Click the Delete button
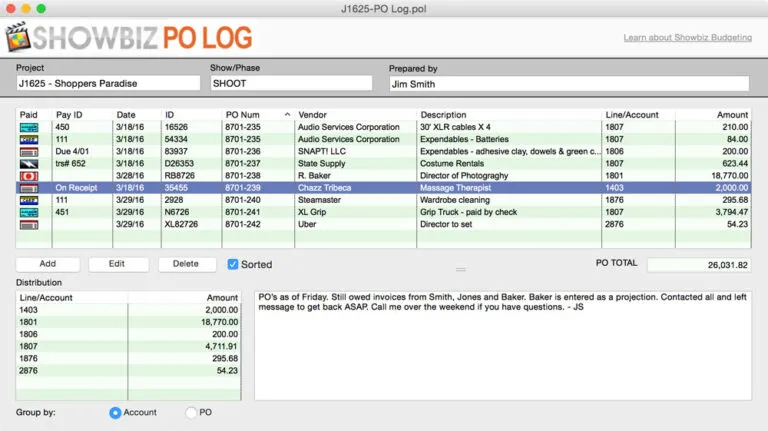 [x=186, y=264]
